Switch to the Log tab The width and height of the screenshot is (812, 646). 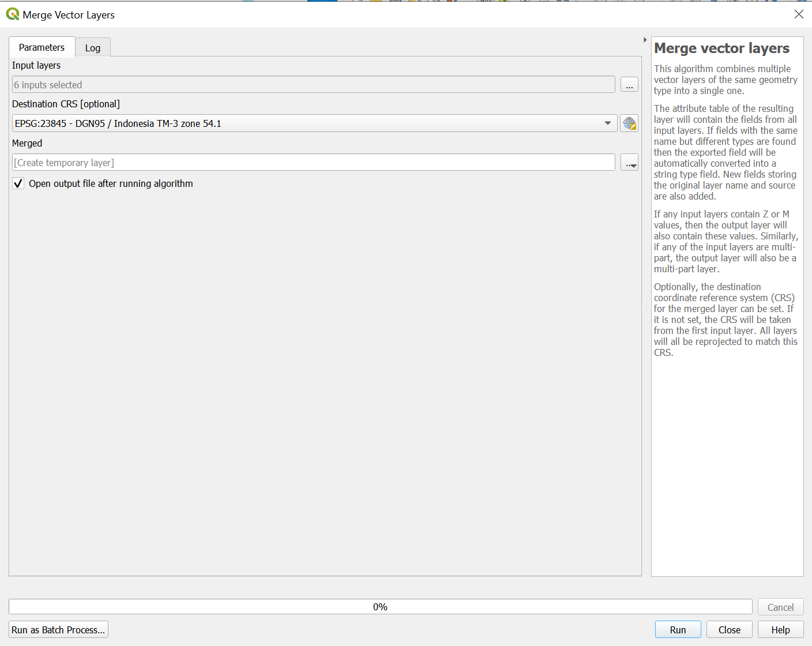pyautogui.click(x=93, y=48)
